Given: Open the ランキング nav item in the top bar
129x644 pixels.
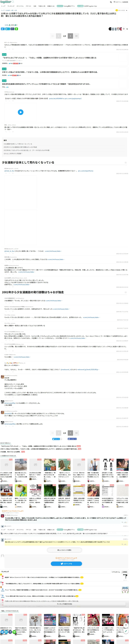Looking at the screenshot, I should pos(11,6).
